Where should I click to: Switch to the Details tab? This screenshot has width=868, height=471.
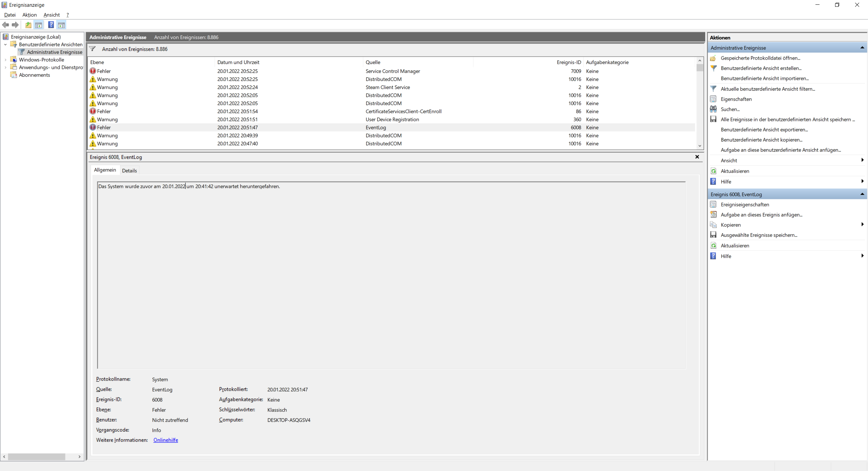point(129,170)
